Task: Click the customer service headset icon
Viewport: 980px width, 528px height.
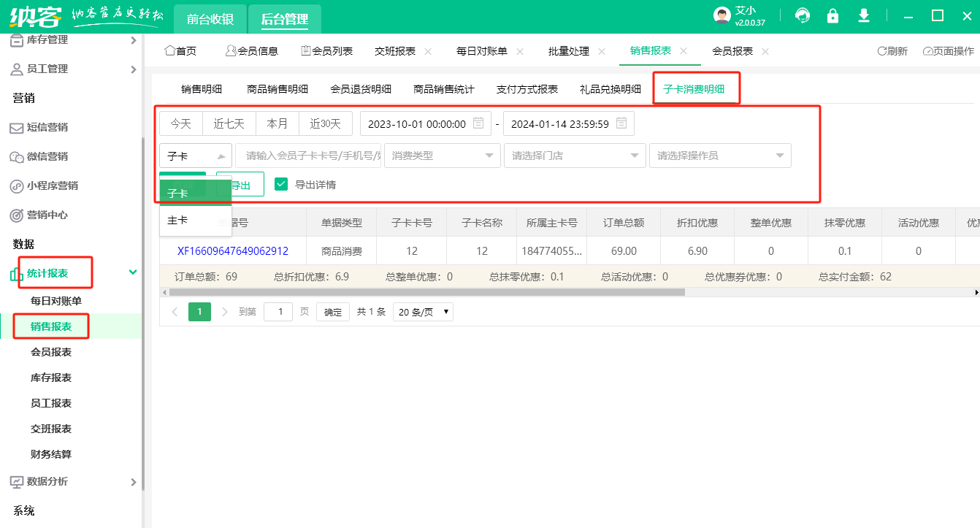Action: click(x=803, y=16)
